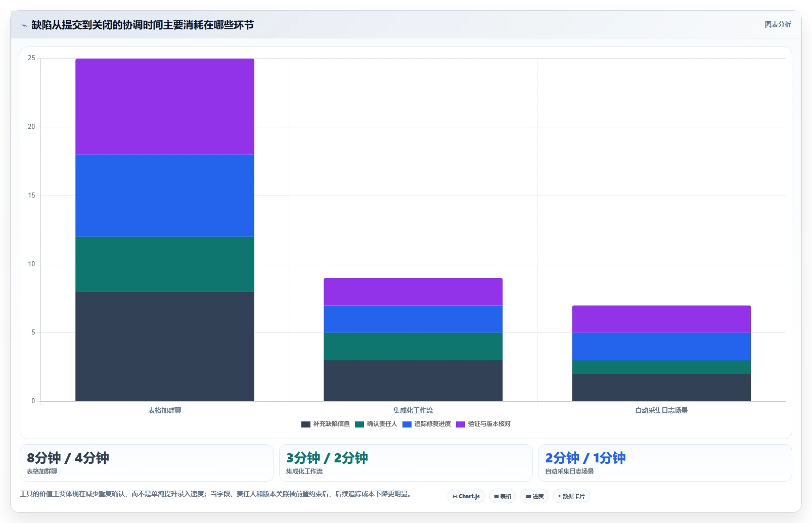
Task: Click the y-axis tick value 15
Action: (x=31, y=196)
